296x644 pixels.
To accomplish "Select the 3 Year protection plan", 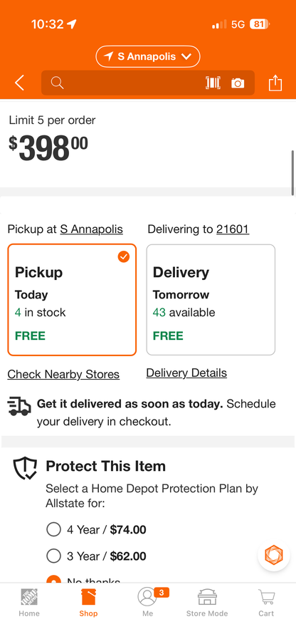I will pos(53,556).
